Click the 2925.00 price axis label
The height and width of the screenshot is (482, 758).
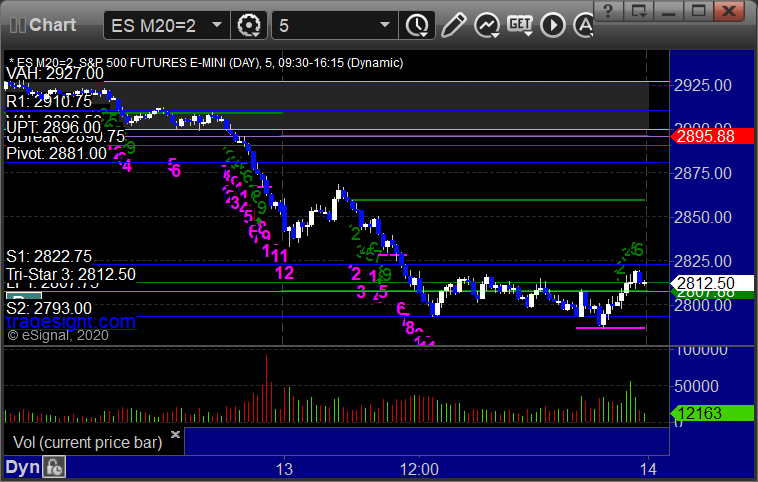tap(703, 86)
